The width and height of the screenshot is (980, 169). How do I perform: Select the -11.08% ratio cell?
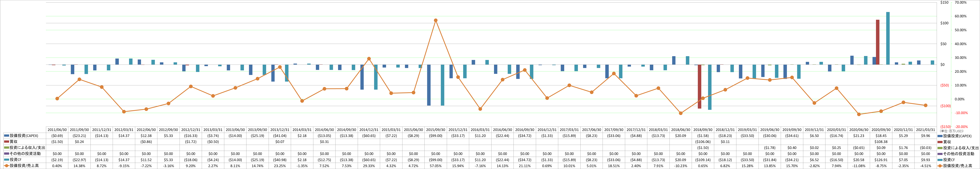point(859,166)
